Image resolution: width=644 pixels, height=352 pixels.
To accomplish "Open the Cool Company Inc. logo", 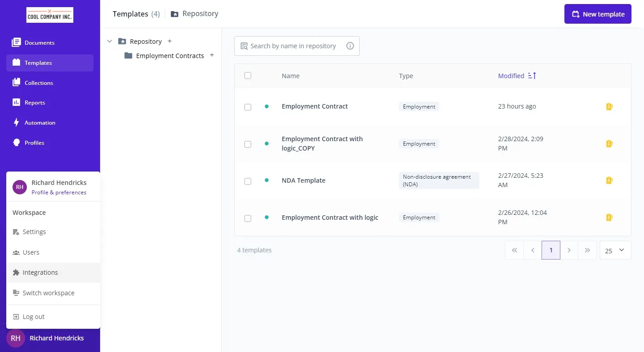I will pyautogui.click(x=50, y=15).
